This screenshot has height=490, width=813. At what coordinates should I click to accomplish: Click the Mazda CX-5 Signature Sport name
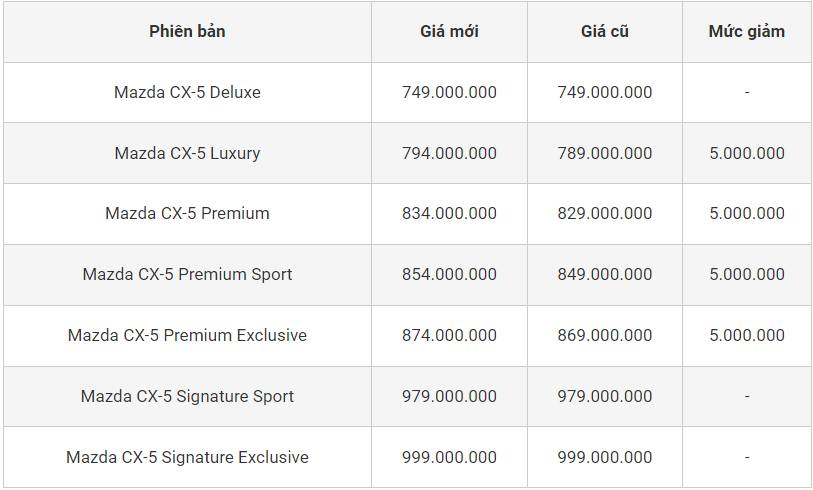[x=187, y=396]
